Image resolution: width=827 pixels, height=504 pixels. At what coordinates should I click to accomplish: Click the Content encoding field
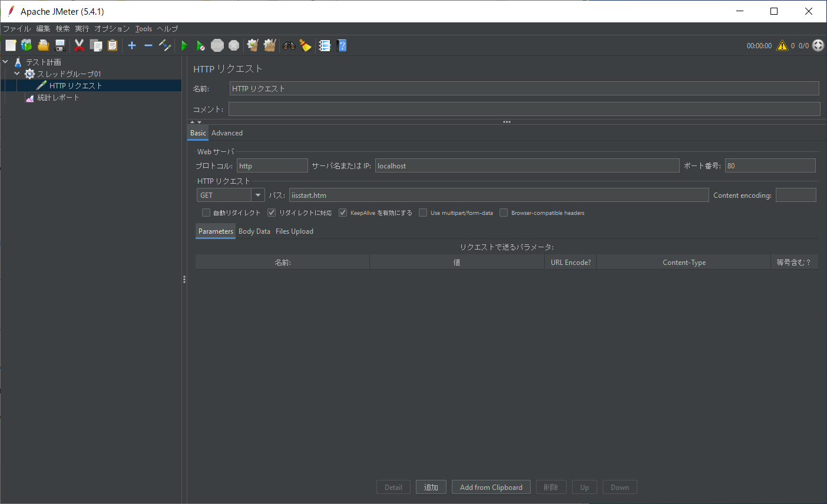(796, 195)
